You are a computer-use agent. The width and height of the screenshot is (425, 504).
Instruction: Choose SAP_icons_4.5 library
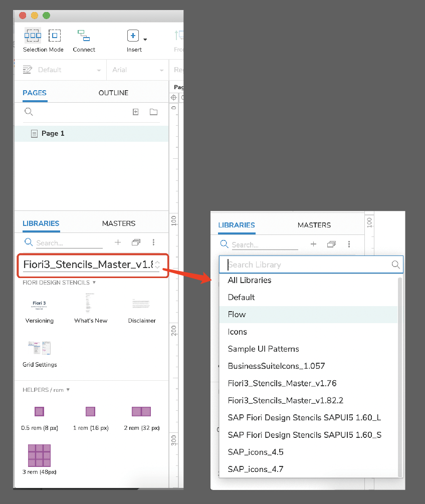pos(308,452)
